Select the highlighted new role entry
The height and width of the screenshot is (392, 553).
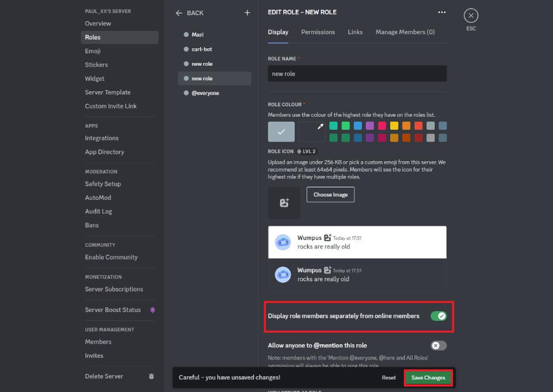click(214, 78)
